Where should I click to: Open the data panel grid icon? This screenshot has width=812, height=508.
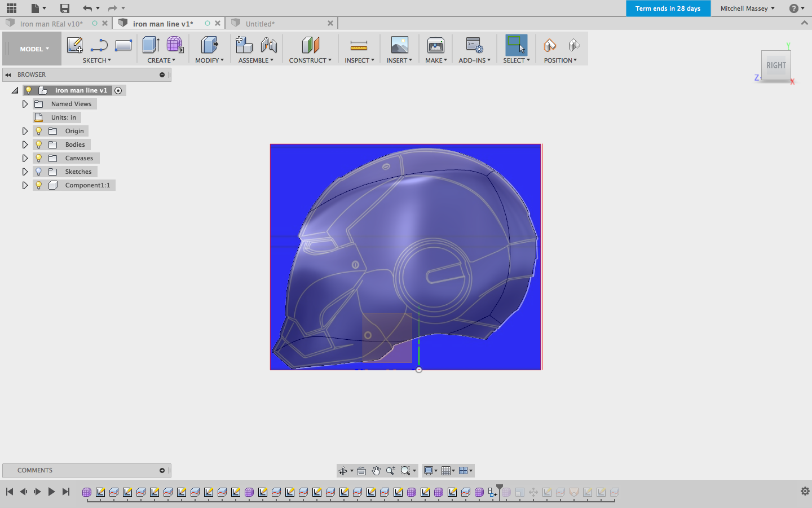click(11, 8)
